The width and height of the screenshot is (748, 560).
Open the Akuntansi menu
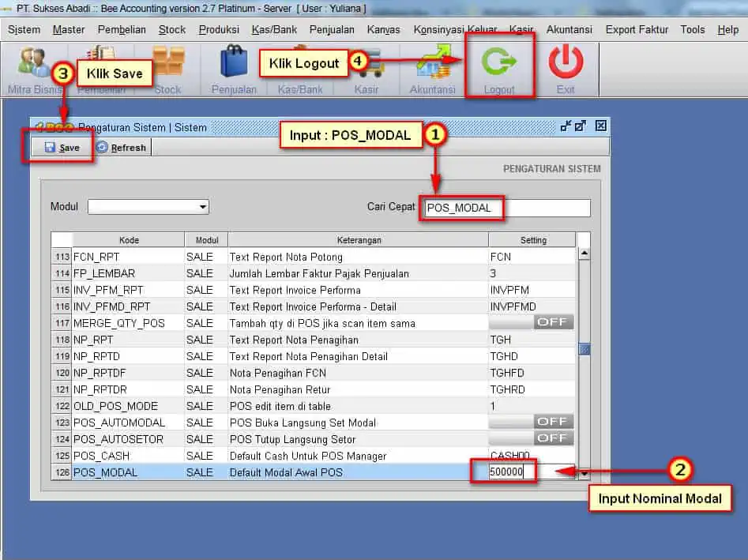569,29
